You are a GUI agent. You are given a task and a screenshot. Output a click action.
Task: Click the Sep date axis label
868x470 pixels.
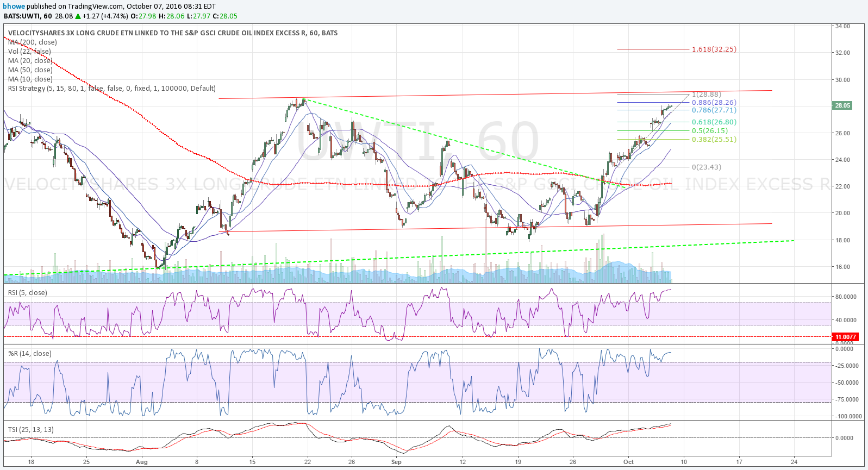point(396,462)
